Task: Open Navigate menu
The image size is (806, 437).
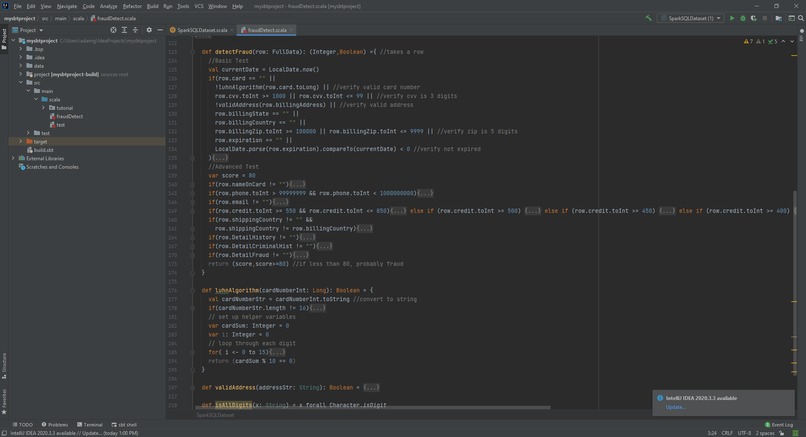Action: point(66,6)
